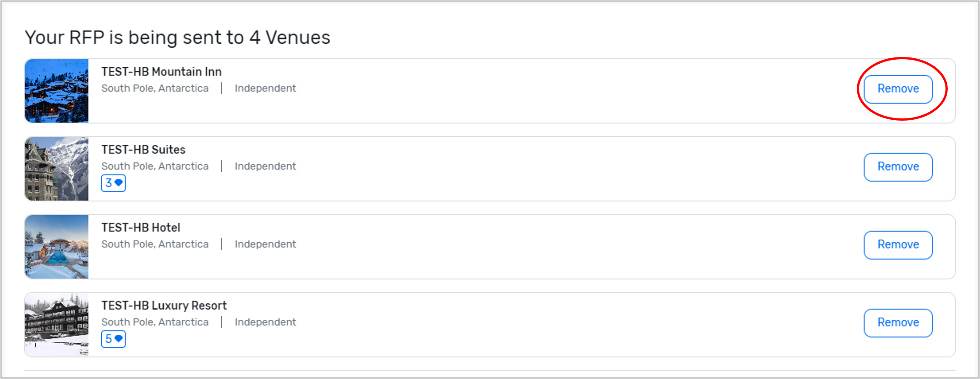Remove TEST-HB Mountain Inn from the RFP

coord(898,89)
